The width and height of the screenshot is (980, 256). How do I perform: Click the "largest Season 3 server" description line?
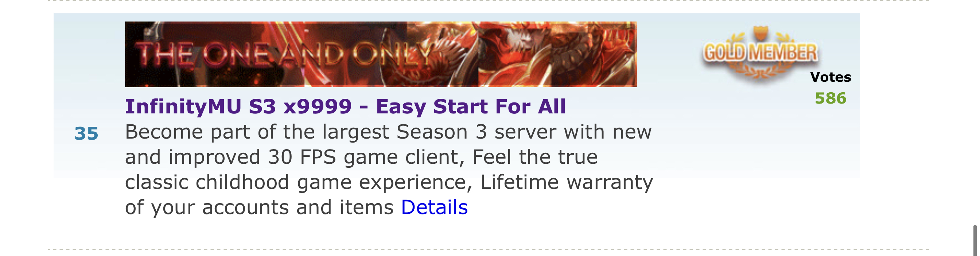pyautogui.click(x=388, y=132)
